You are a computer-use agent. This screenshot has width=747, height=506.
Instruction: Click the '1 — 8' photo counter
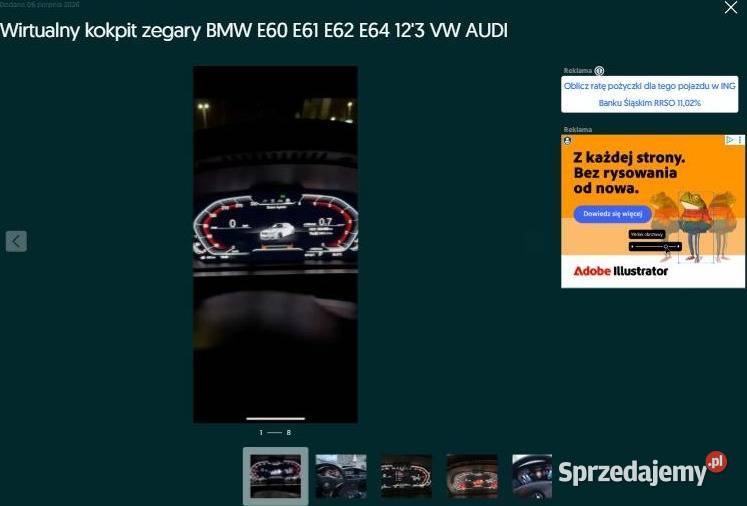point(275,433)
